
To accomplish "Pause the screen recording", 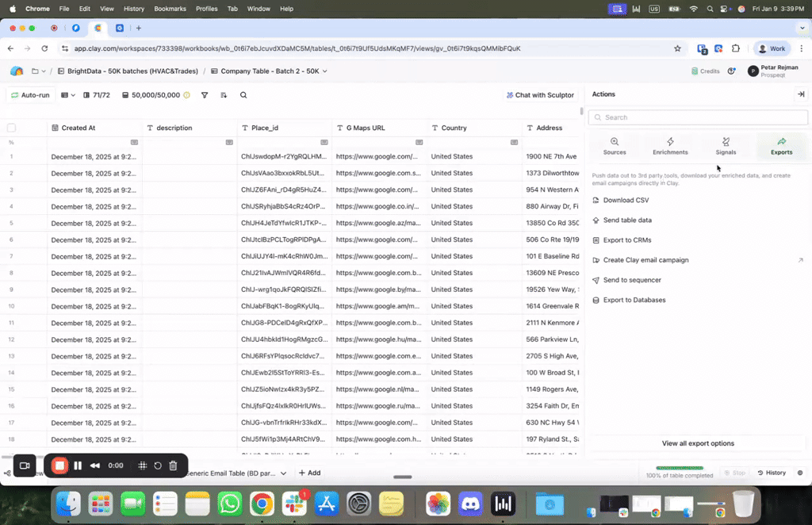I will click(78, 466).
